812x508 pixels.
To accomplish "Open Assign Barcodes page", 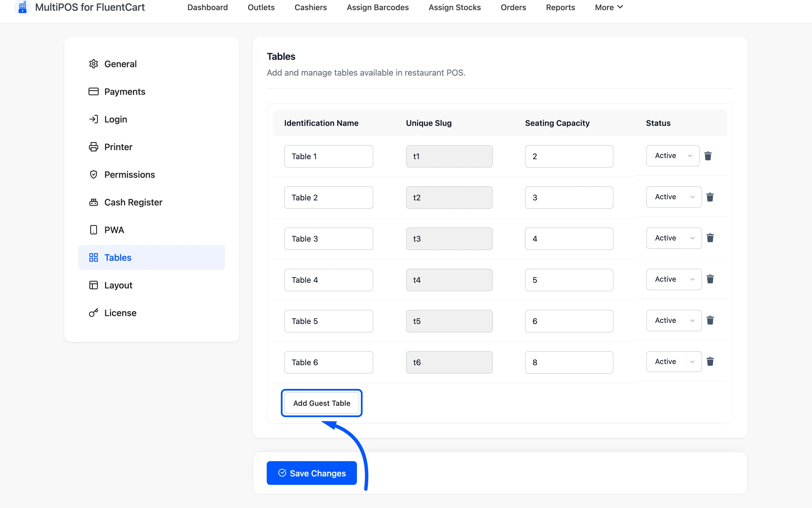I will [x=378, y=7].
